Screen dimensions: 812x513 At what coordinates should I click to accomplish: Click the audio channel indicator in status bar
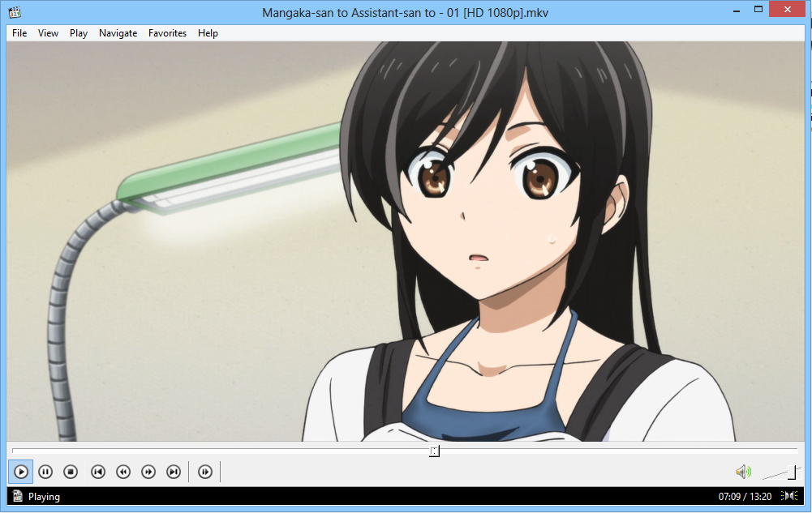pos(789,496)
